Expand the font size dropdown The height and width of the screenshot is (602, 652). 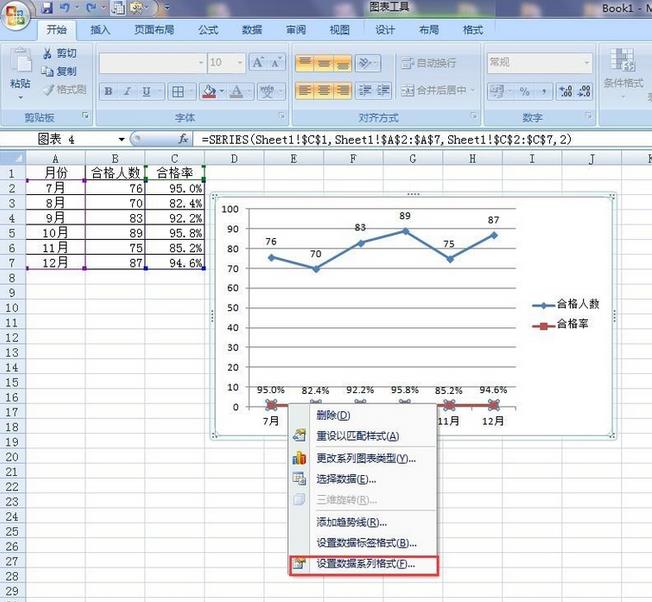click(240, 62)
